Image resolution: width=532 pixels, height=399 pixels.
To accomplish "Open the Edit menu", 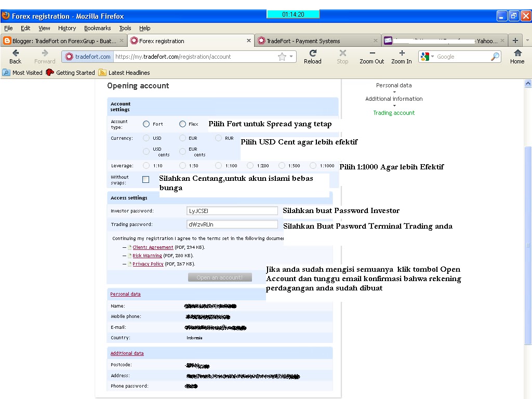I will click(25, 28).
